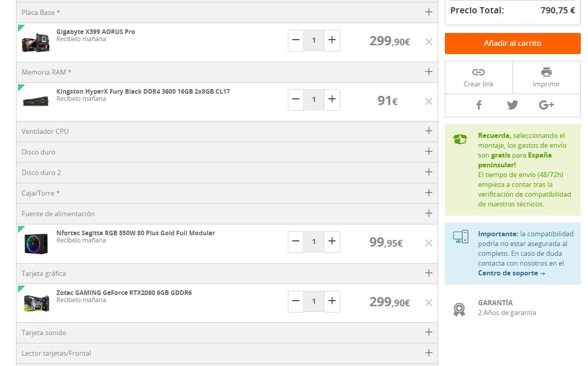Click quantity field of Kingston HyperX RAM
588x366 pixels.
click(314, 99)
